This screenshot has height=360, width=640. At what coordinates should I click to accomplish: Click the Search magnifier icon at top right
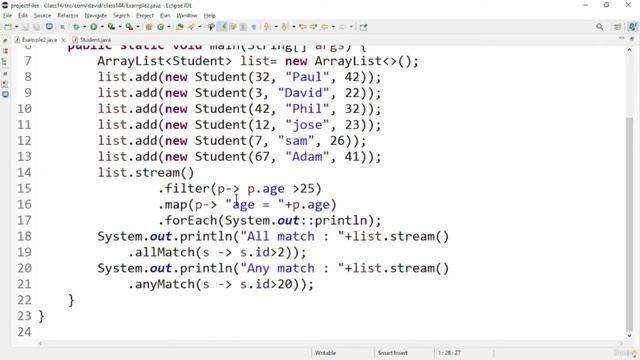click(600, 27)
